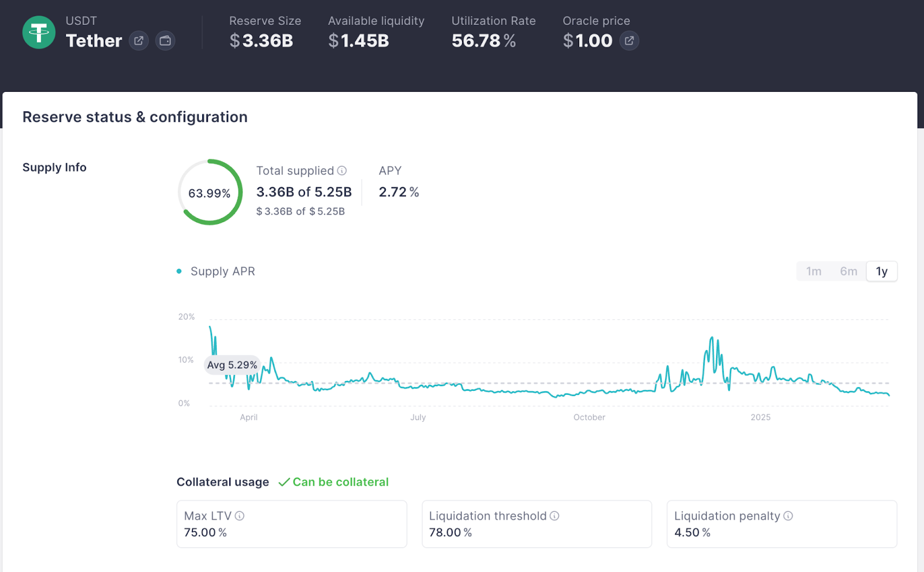The height and width of the screenshot is (572, 924).
Task: Click Liquidation penalty info icon
Action: tap(788, 516)
